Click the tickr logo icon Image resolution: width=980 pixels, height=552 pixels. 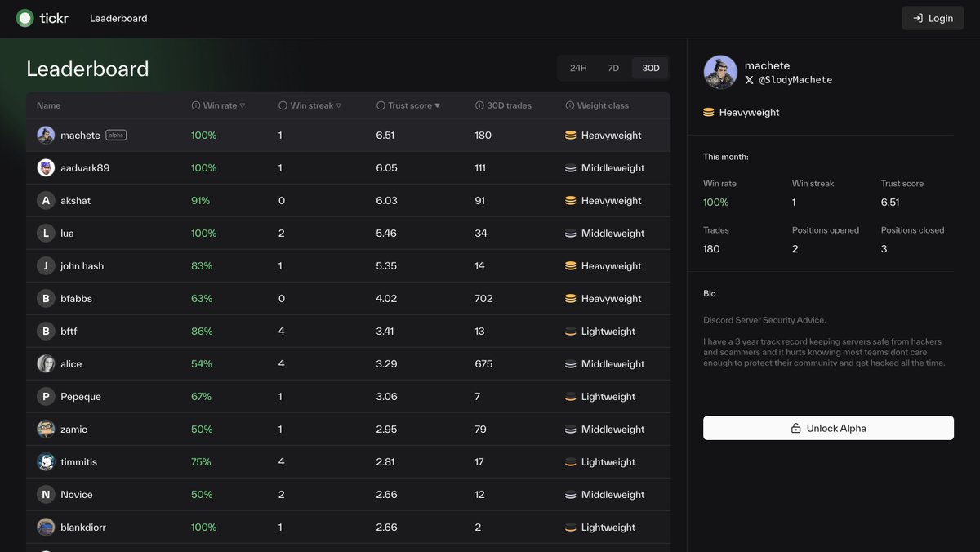coord(25,18)
